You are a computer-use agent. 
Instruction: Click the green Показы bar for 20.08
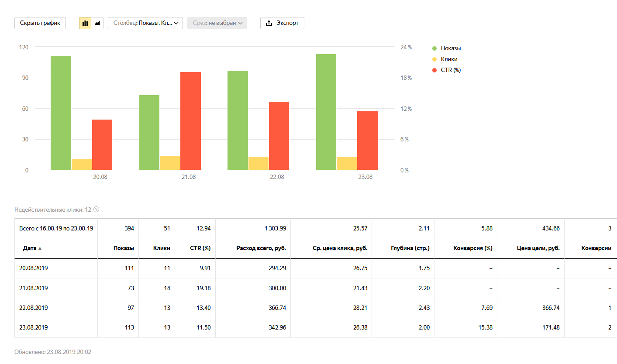pos(61,113)
